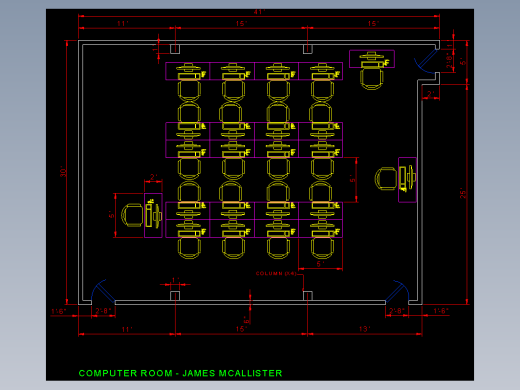Click the bottom-right door swing arc
Viewport: 520px width, 390px height.
[402, 289]
